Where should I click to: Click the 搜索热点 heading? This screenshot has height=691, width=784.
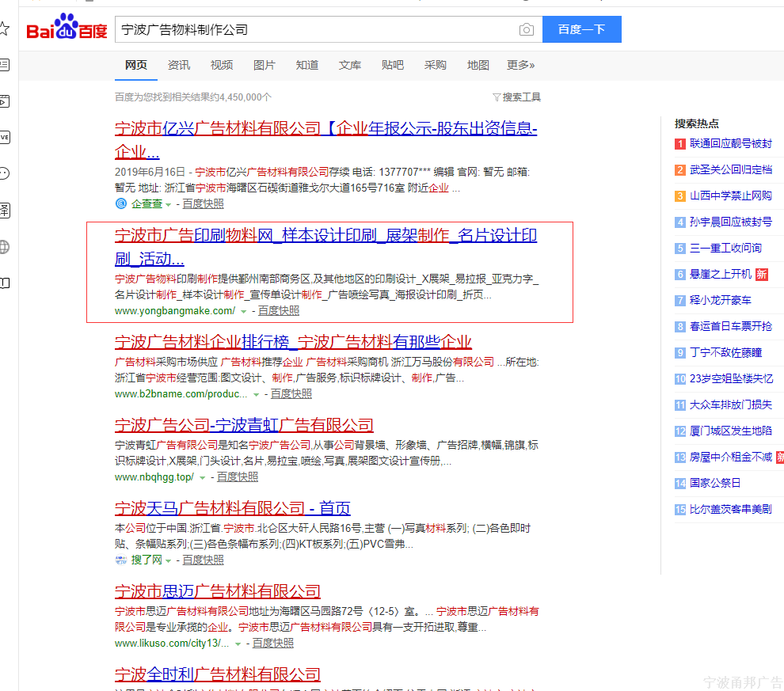coord(697,123)
